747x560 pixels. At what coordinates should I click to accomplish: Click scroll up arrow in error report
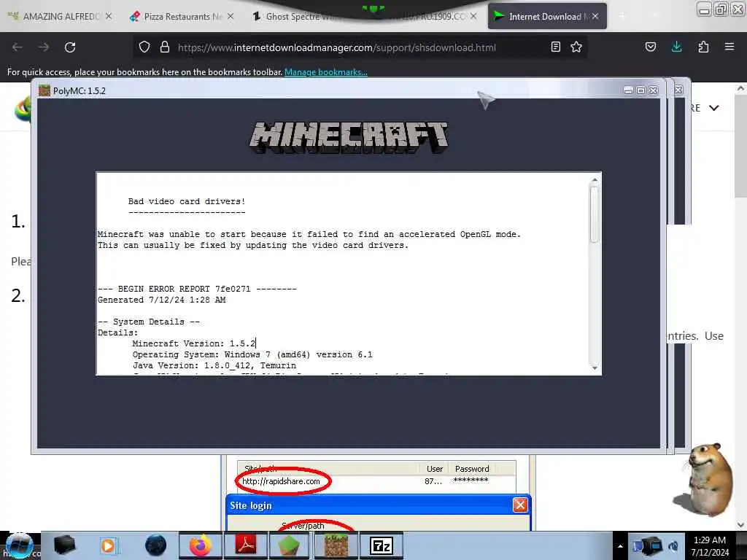click(594, 180)
